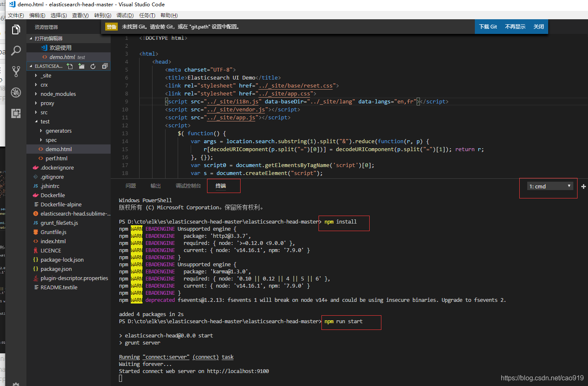
Task: Open the Dockerfile-alpine file
Action: pyautogui.click(x=68, y=205)
